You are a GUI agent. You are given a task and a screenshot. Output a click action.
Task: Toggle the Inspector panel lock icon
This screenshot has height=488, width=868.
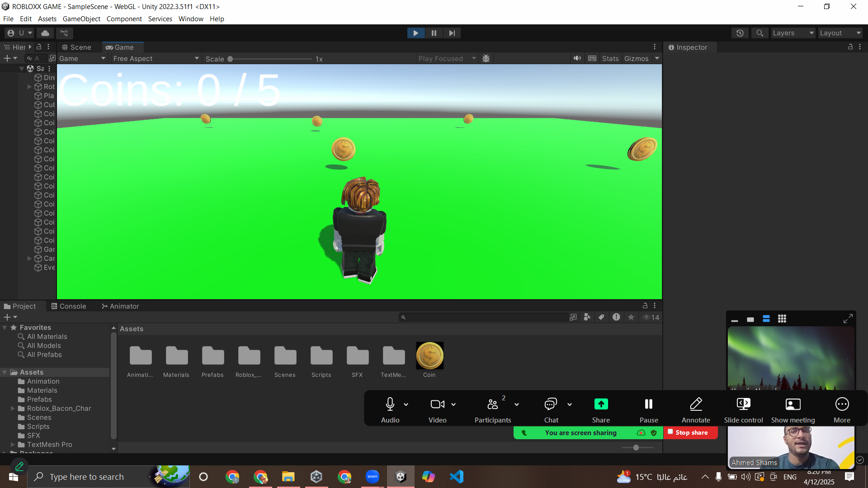click(x=850, y=47)
